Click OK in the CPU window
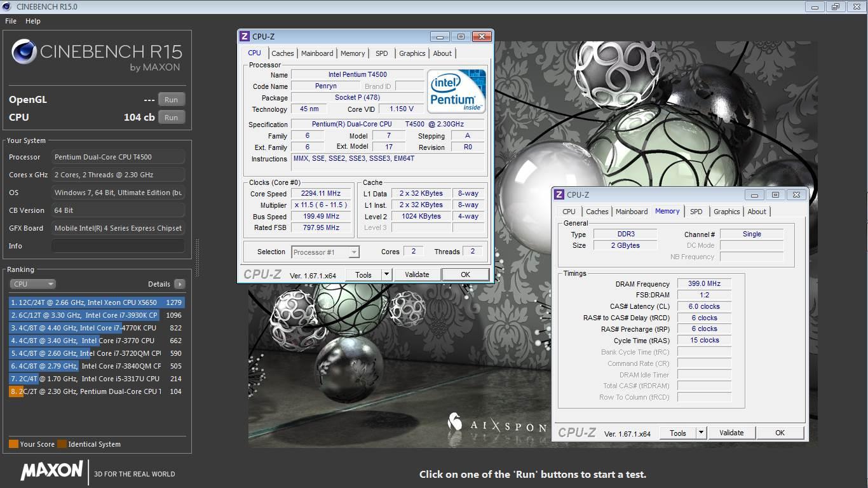Viewport: 868px width, 488px height. click(466, 274)
